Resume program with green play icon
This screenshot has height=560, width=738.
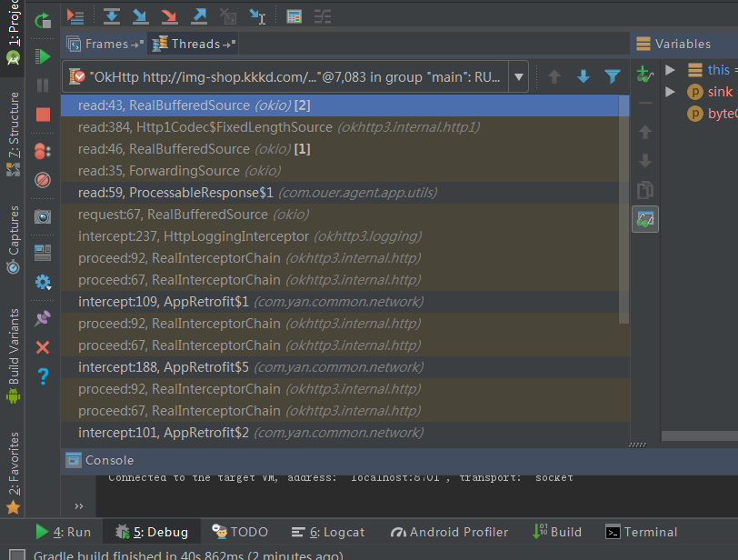pos(43,57)
